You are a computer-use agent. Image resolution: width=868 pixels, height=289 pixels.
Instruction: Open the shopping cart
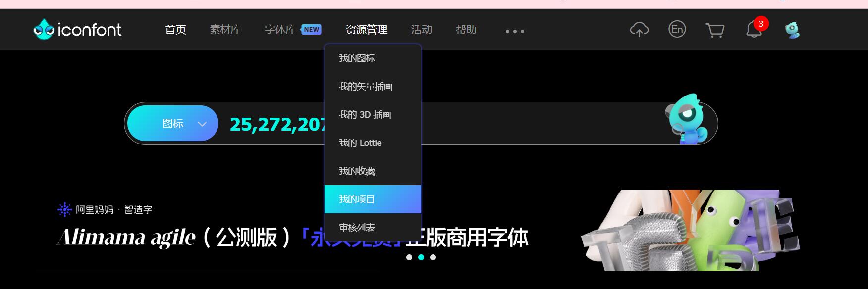coord(714,30)
